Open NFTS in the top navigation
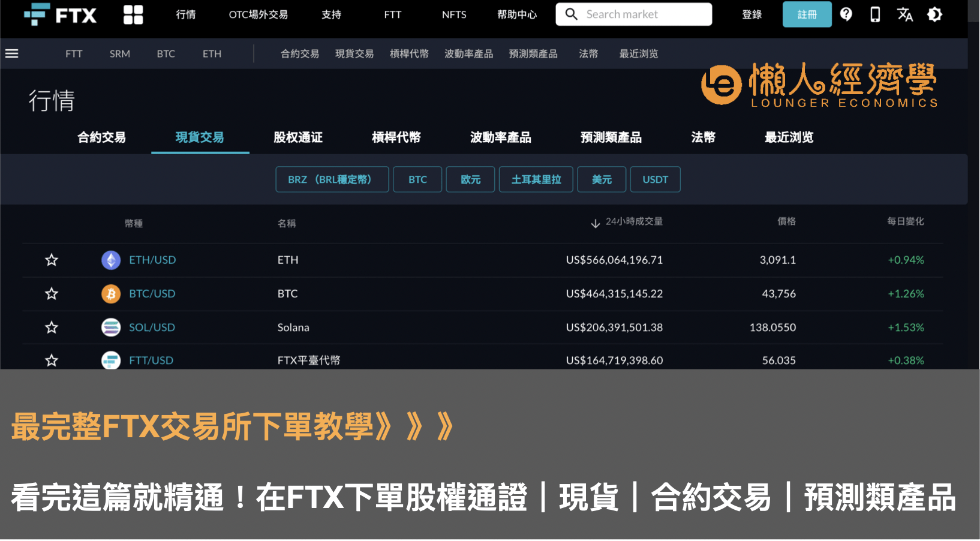This screenshot has width=980, height=541. pyautogui.click(x=454, y=14)
